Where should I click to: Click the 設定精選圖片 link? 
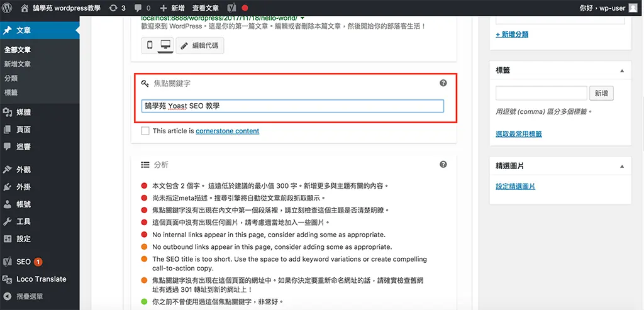[x=516, y=187]
